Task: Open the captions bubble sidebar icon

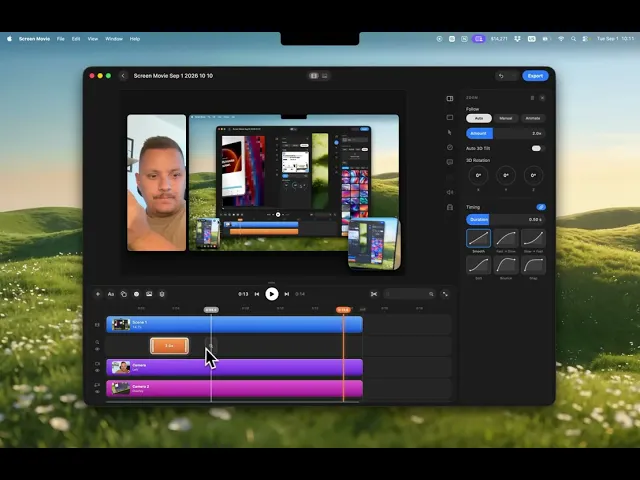Action: (x=450, y=162)
